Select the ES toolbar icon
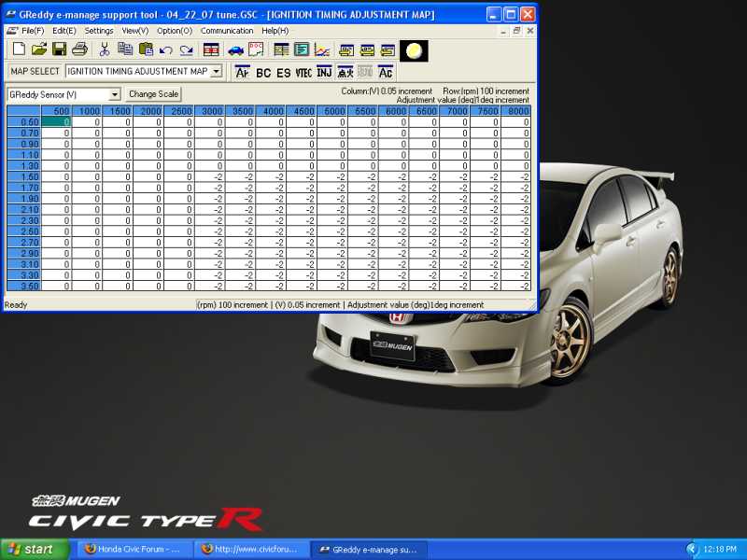Viewport: 747px width, 560px height. tap(283, 72)
